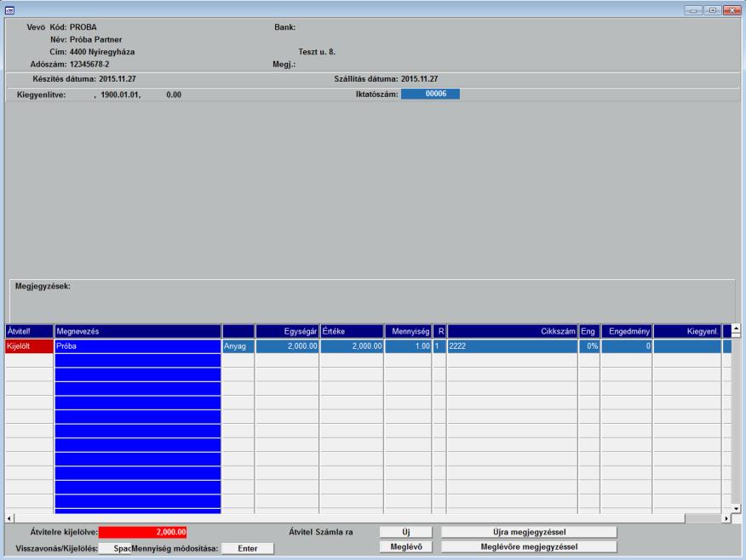Image resolution: width=746 pixels, height=560 pixels.
Task: Click the street text Teszt u. 8.
Action: pyautogui.click(x=317, y=52)
